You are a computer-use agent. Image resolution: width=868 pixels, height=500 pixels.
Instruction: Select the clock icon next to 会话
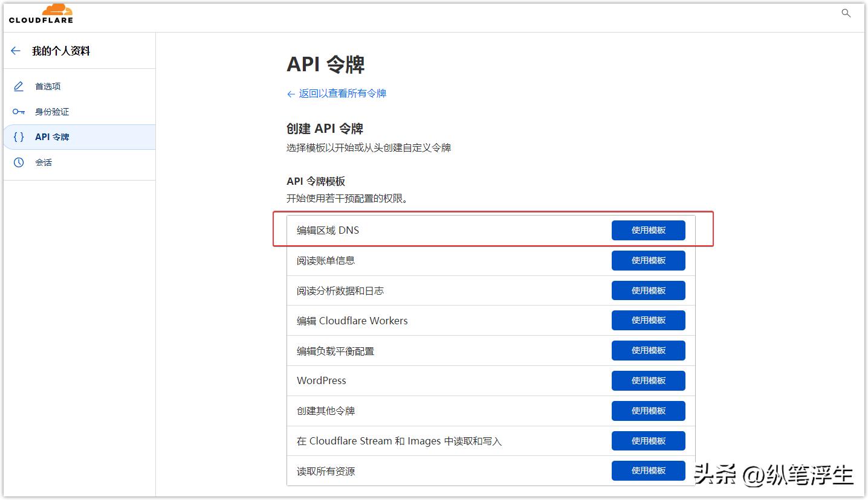(x=18, y=162)
